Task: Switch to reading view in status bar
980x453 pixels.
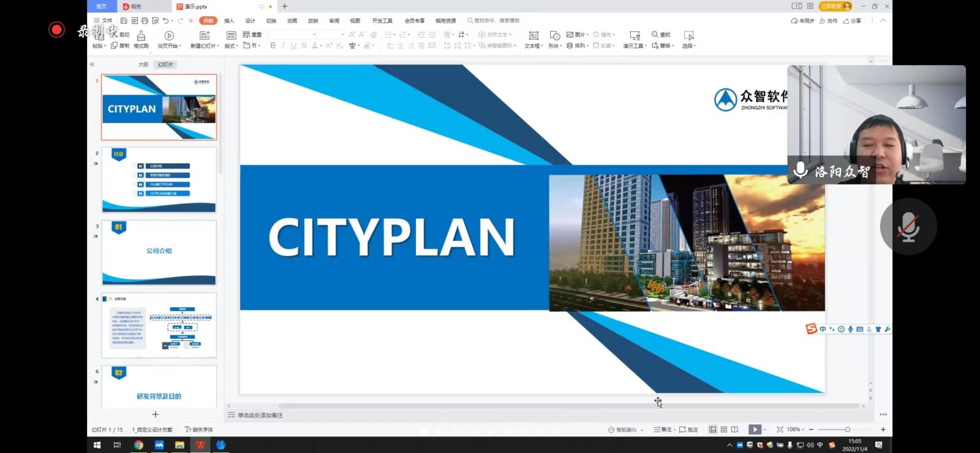Action: point(734,430)
